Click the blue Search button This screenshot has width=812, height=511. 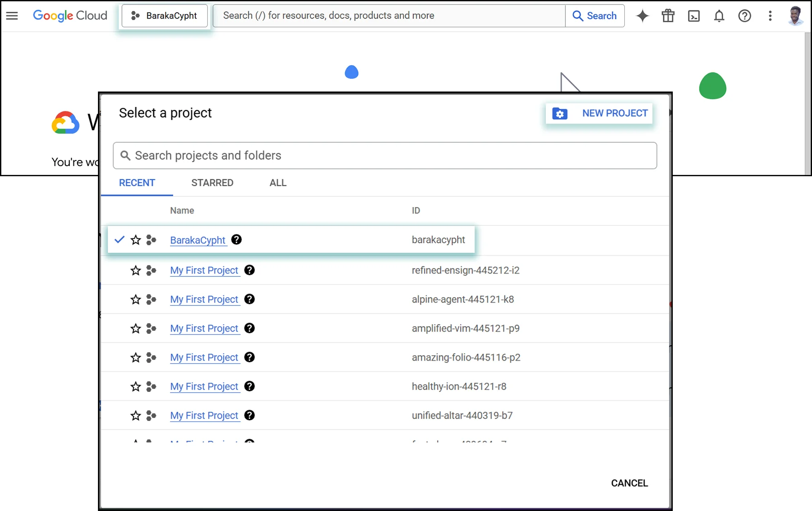pyautogui.click(x=595, y=16)
